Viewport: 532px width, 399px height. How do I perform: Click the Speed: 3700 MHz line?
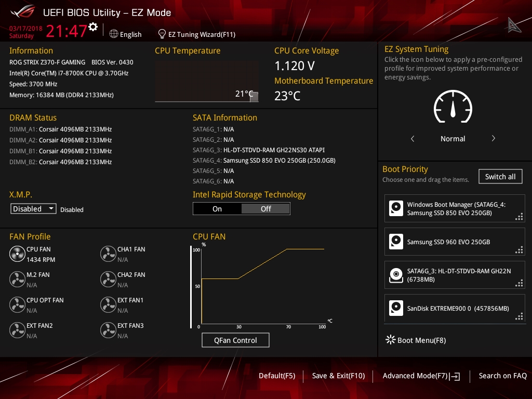pyautogui.click(x=33, y=84)
